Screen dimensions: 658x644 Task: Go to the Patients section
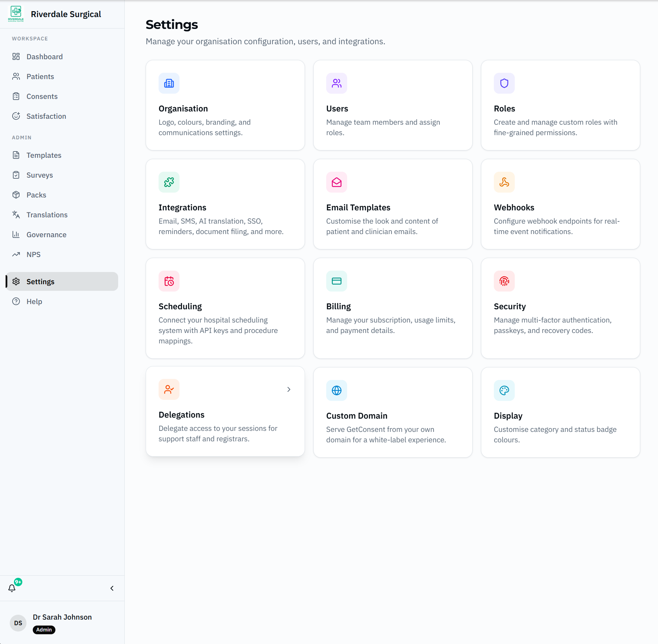click(x=40, y=76)
